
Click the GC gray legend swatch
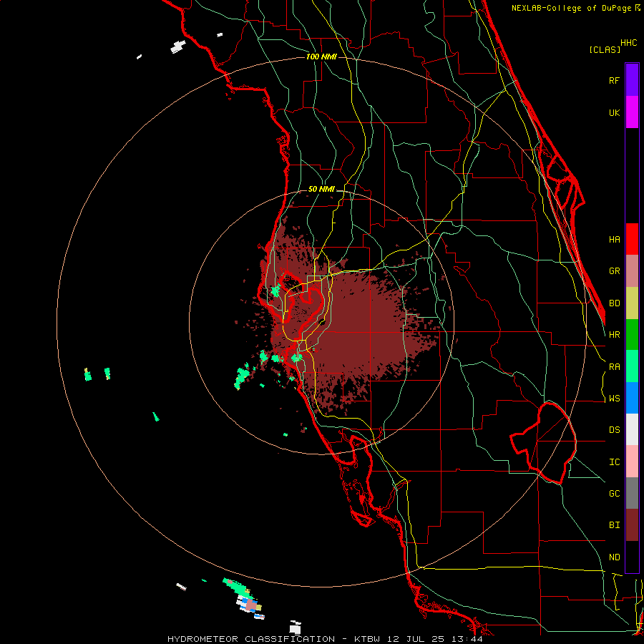tap(632, 493)
